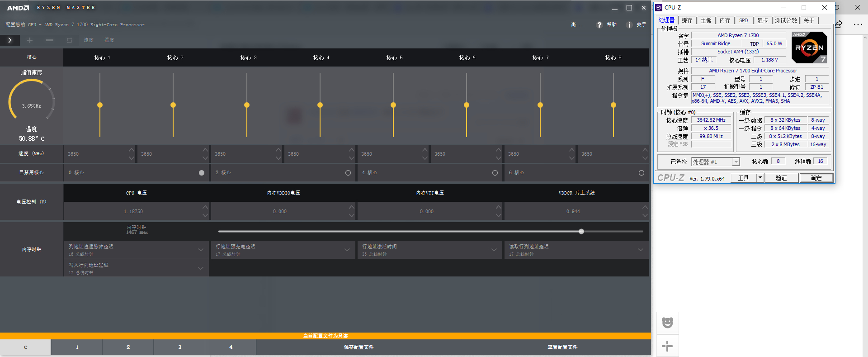Click 工具 button in CPU-Z

pyautogui.click(x=743, y=178)
